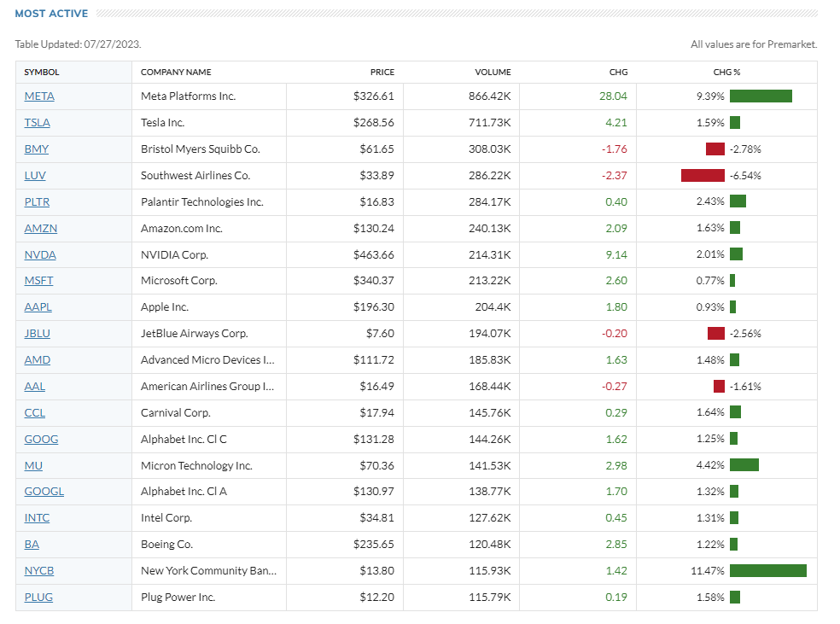Click Alphabet Inc. Cl C name

click(x=184, y=440)
